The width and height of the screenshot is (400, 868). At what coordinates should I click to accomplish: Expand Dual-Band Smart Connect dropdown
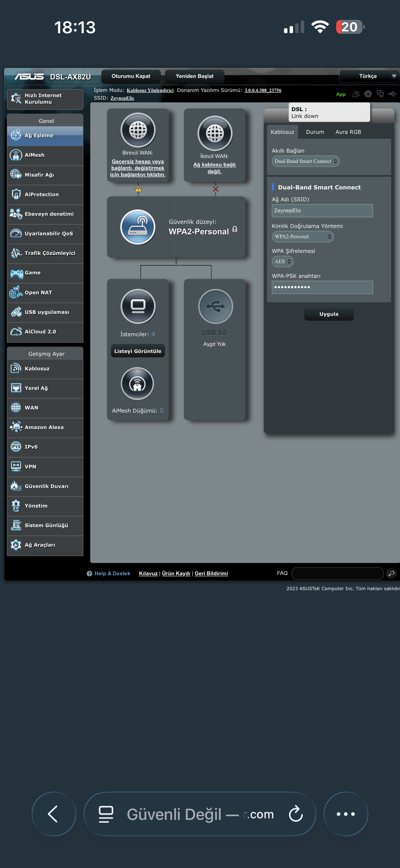pos(305,161)
